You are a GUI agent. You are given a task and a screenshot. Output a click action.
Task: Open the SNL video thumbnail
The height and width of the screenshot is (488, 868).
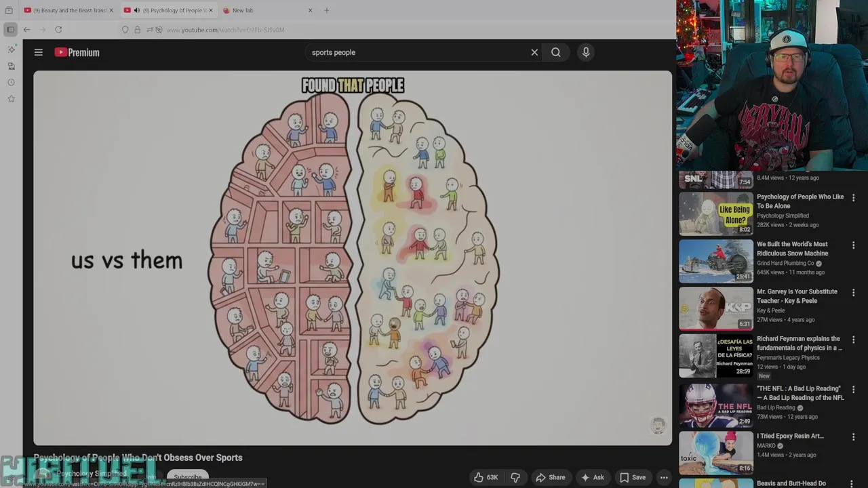(716, 180)
